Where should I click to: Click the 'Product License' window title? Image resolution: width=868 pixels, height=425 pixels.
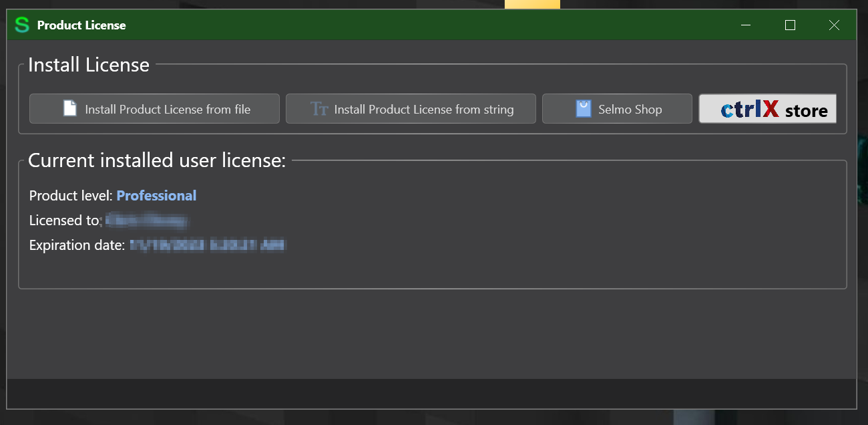[81, 25]
